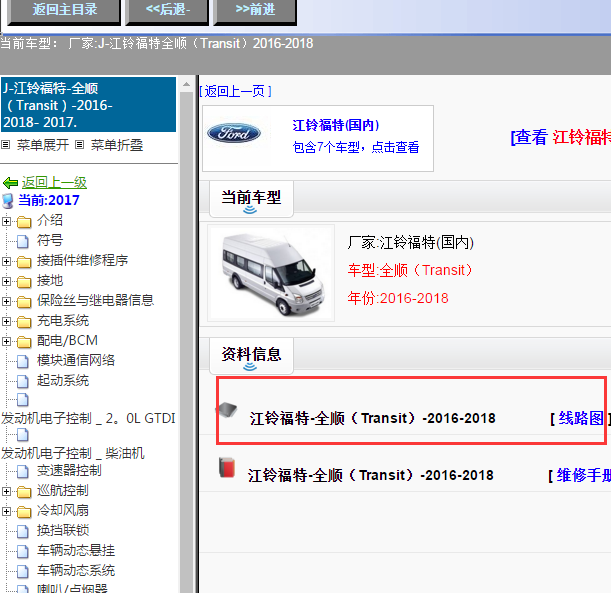The height and width of the screenshot is (593, 611).
Task: Click the 返回上一级 green link
Action: point(54,182)
